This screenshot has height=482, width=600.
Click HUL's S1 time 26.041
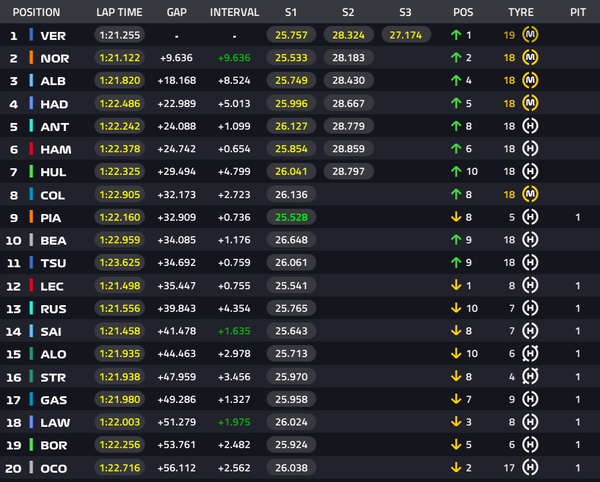291,171
